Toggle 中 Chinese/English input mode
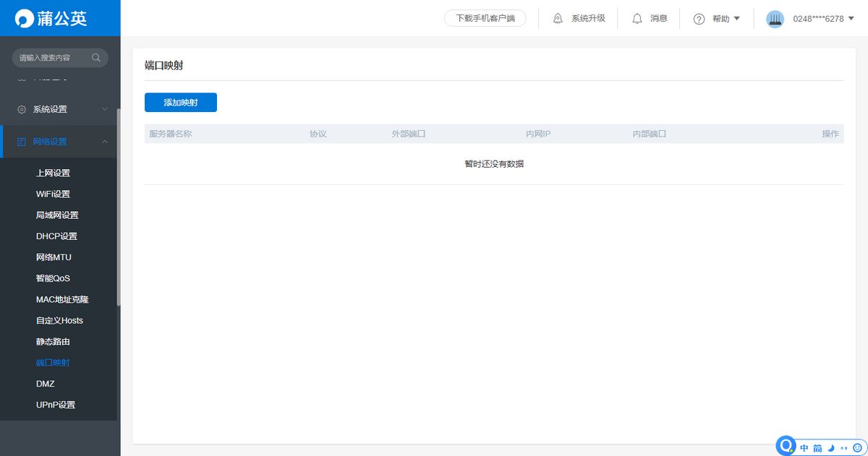The image size is (868, 456). [804, 448]
